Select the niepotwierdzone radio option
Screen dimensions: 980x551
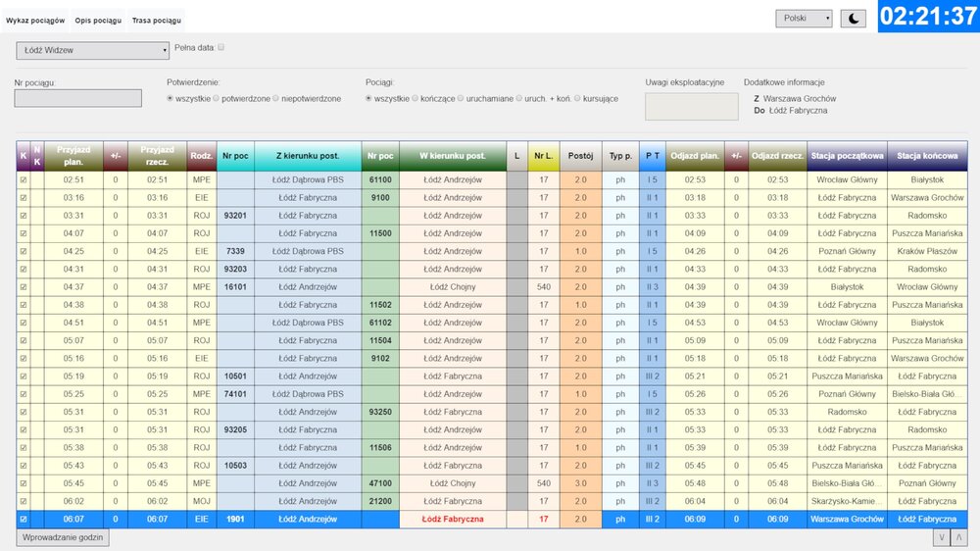click(x=276, y=98)
